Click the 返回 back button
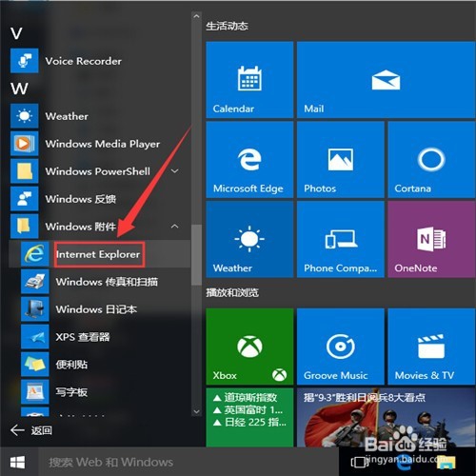Screen dimensions: 476x476 [31, 430]
